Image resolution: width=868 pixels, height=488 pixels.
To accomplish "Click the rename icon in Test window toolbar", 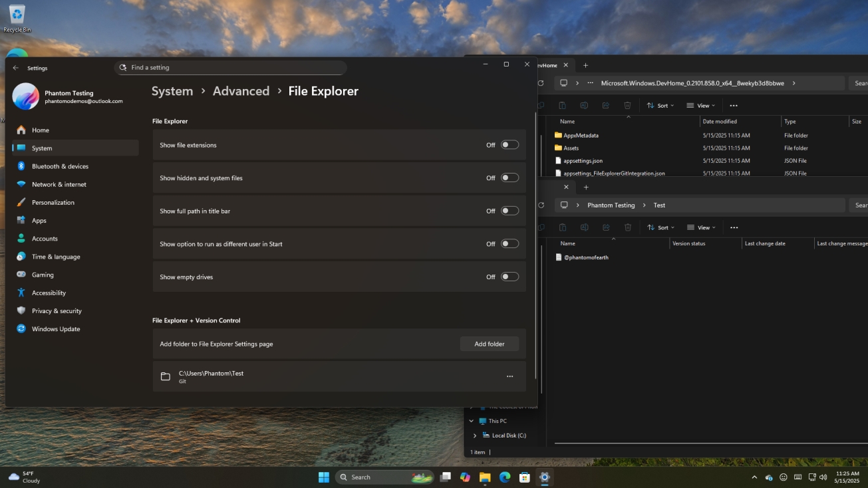I will [583, 227].
